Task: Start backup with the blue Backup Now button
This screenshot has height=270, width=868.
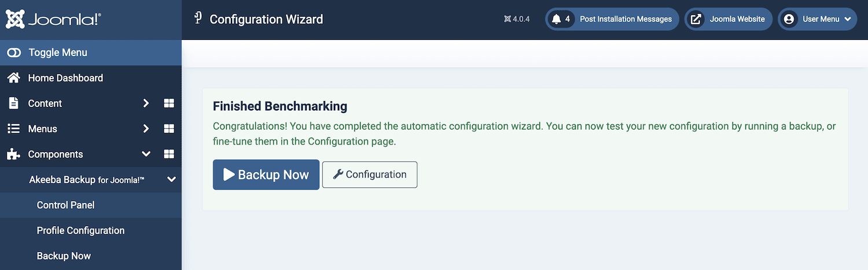Action: (x=266, y=175)
